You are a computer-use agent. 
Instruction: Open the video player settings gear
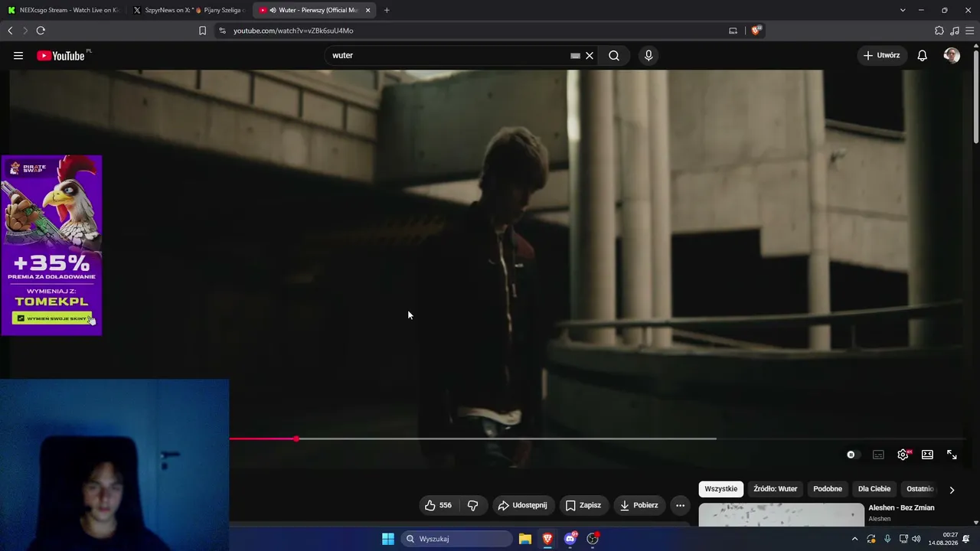click(x=903, y=455)
